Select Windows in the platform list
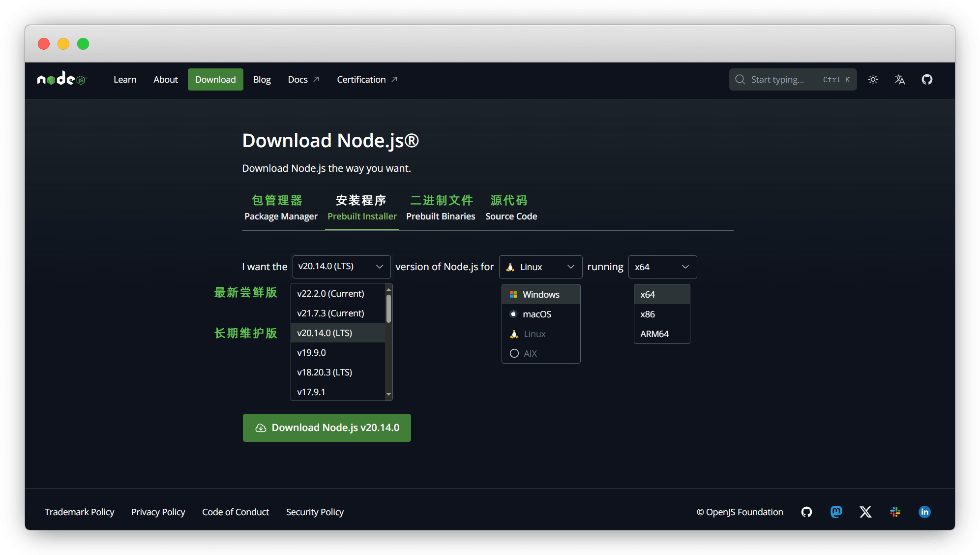The height and width of the screenshot is (555, 980). point(541,294)
